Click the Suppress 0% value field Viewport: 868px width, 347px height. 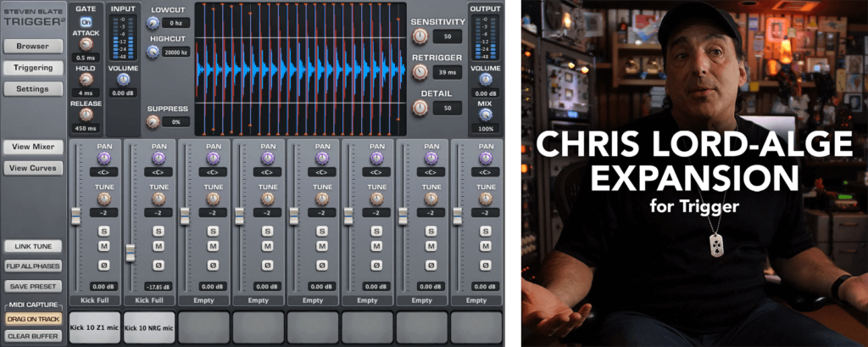176,122
